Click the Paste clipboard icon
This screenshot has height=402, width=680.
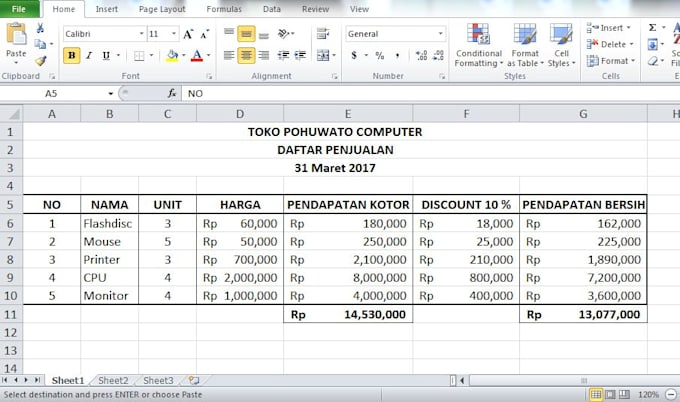click(16, 35)
